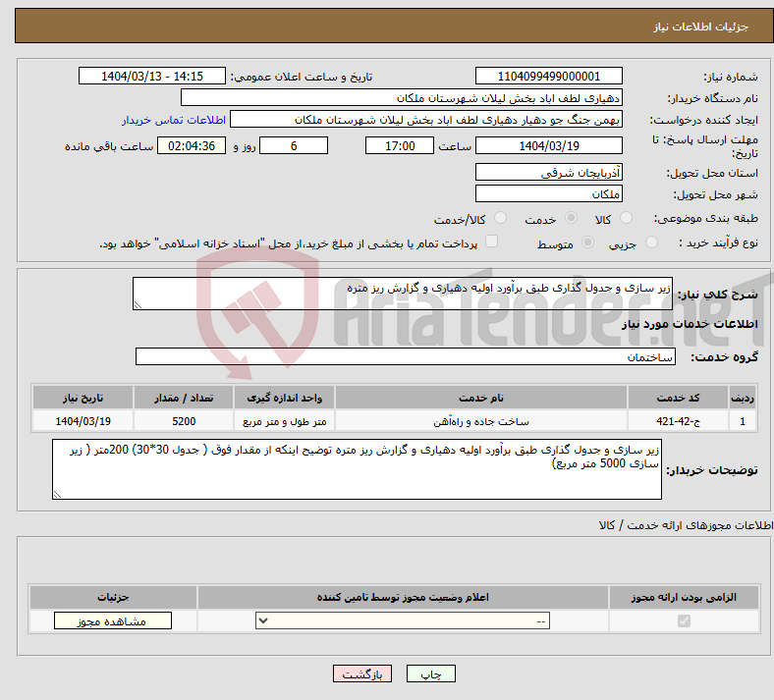Click the requester field بهمن جنگ جو
The height and width of the screenshot is (700, 774).
[426, 120]
